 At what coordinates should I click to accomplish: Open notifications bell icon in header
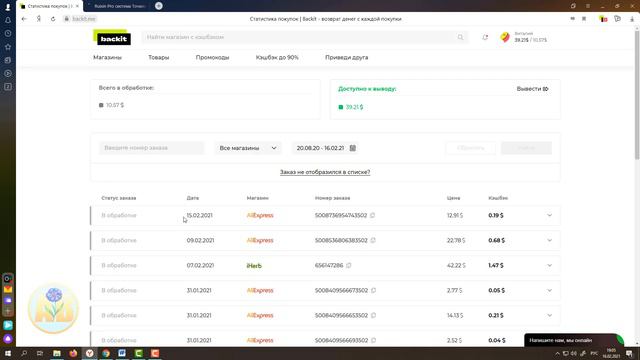tap(485, 37)
